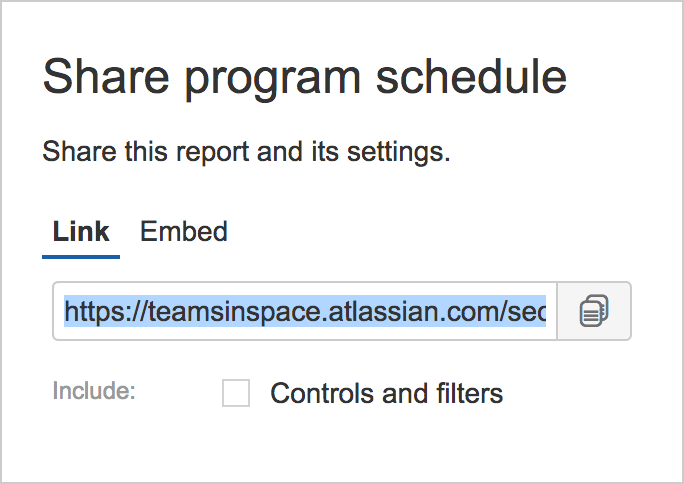This screenshot has height=484, width=684.
Task: Click the Include: label
Action: (94, 390)
